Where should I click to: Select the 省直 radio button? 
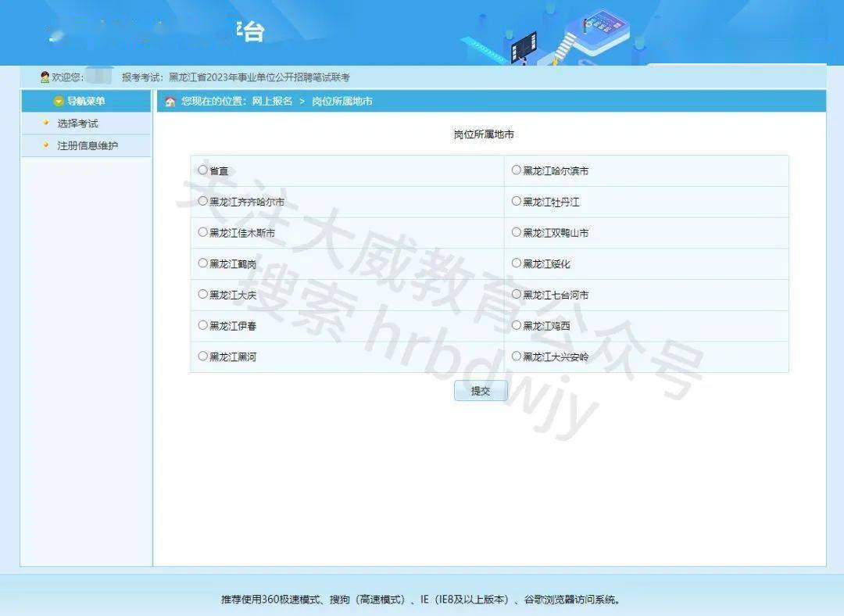202,170
